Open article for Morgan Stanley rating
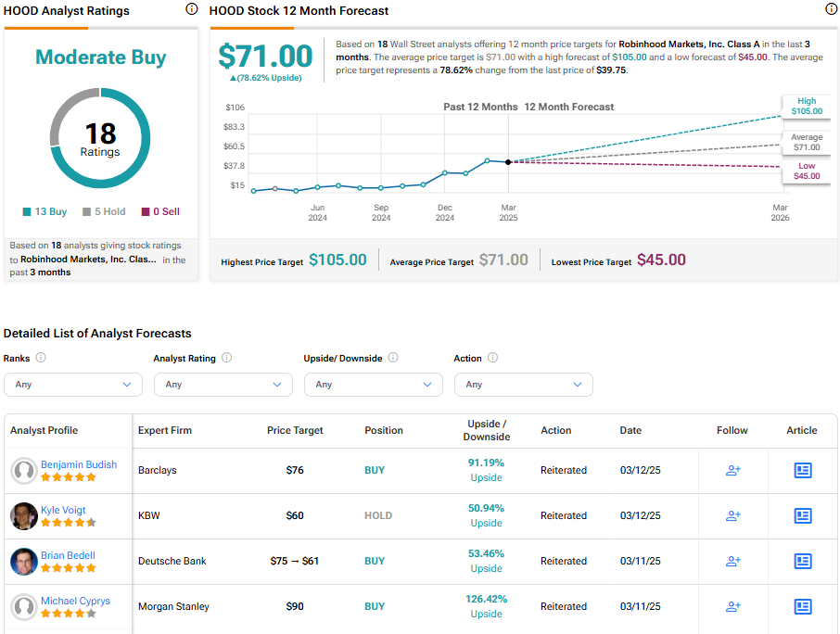Viewport: 840px width, 634px height. coord(803,607)
